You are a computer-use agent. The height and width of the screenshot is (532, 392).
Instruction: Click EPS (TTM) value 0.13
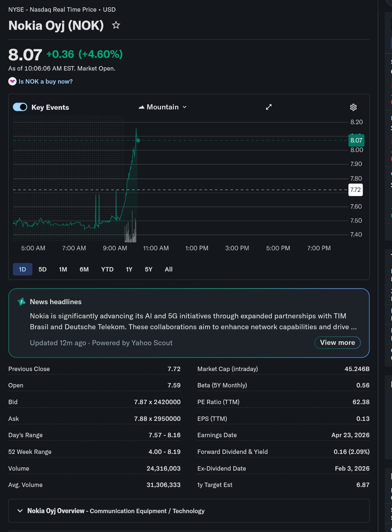[x=363, y=419]
